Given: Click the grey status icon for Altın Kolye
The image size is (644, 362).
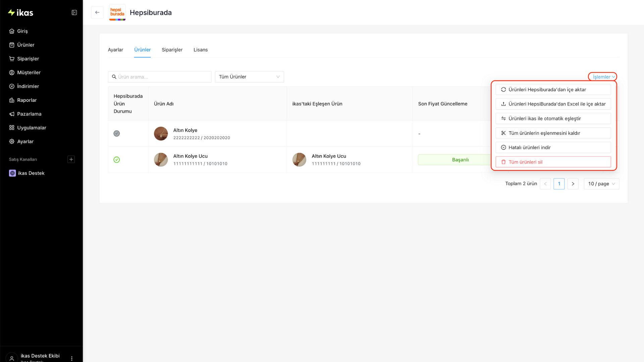Looking at the screenshot, I should (x=117, y=133).
